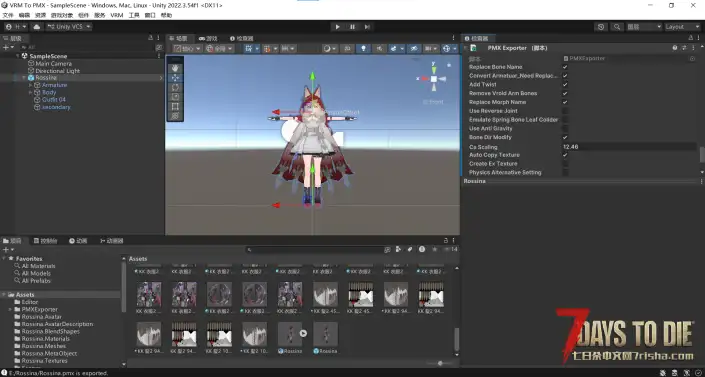The width and height of the screenshot is (705, 377).
Task: Click the Scene orientation gizmo center cube
Action: (x=433, y=79)
